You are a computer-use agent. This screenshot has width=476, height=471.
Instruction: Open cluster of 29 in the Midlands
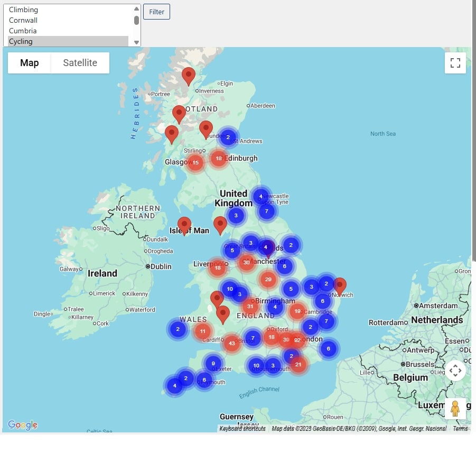pyautogui.click(x=268, y=279)
